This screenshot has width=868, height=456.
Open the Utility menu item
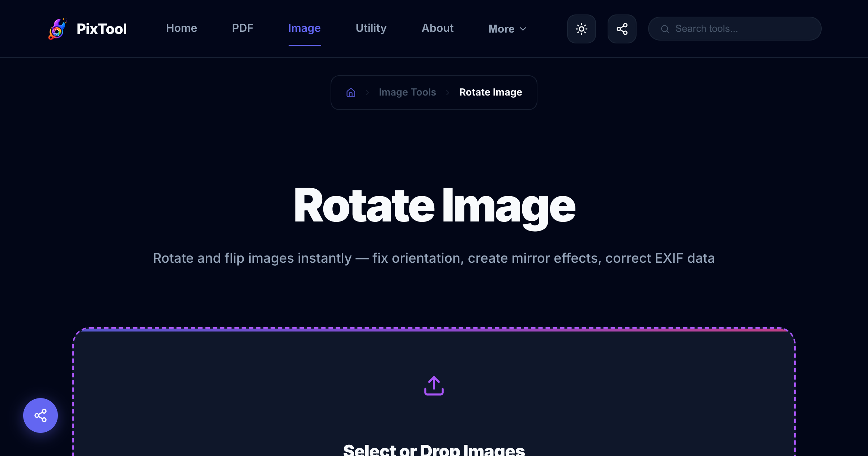pos(371,28)
